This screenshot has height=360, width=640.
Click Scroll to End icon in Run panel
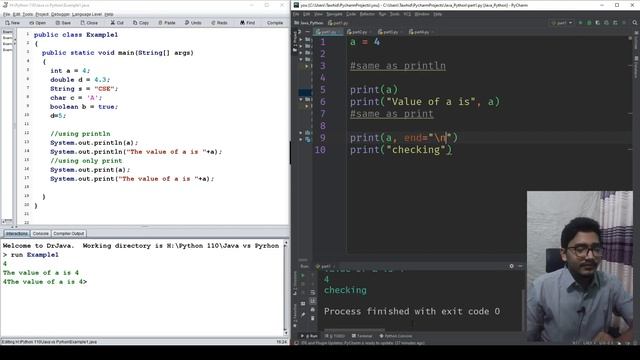tap(313, 301)
